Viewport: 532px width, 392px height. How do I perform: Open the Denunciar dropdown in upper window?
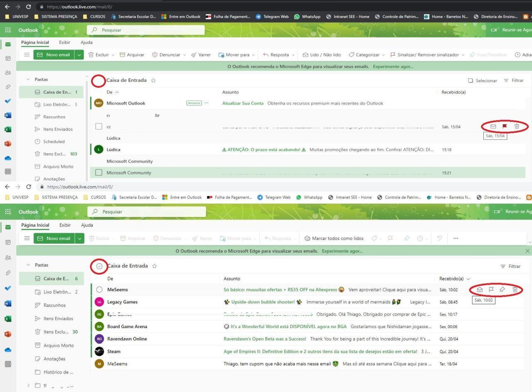[185, 55]
